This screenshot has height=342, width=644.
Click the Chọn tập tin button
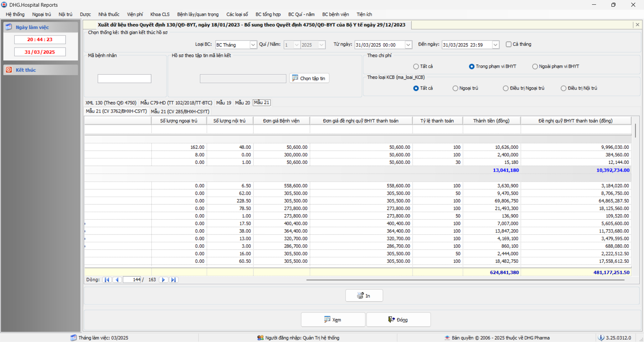pos(309,78)
